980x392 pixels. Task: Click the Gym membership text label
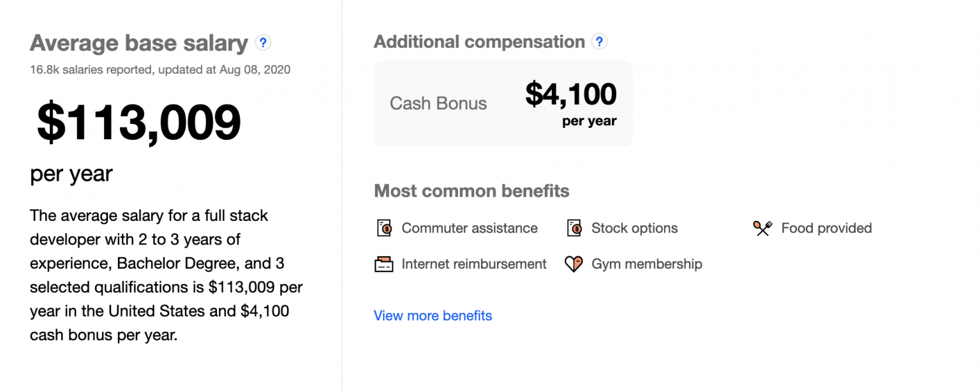pyautogui.click(x=646, y=264)
